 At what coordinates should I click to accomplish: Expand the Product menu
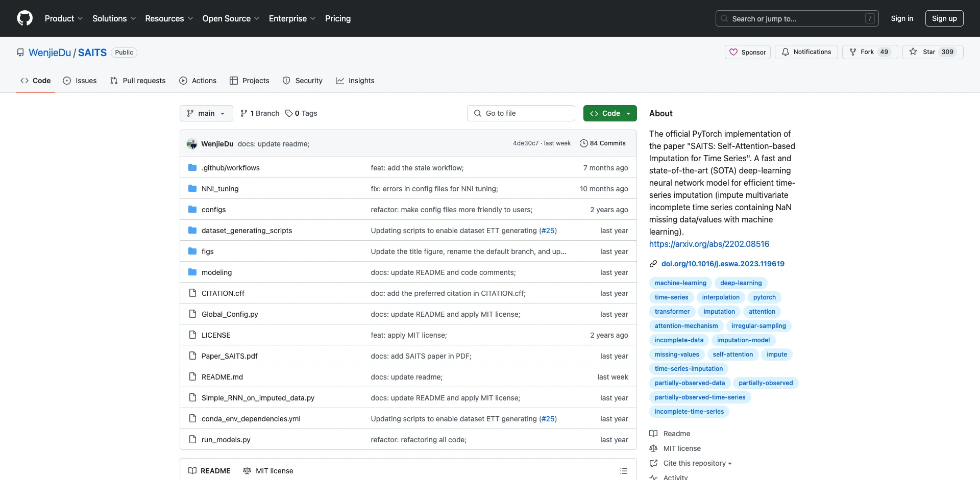pos(64,18)
